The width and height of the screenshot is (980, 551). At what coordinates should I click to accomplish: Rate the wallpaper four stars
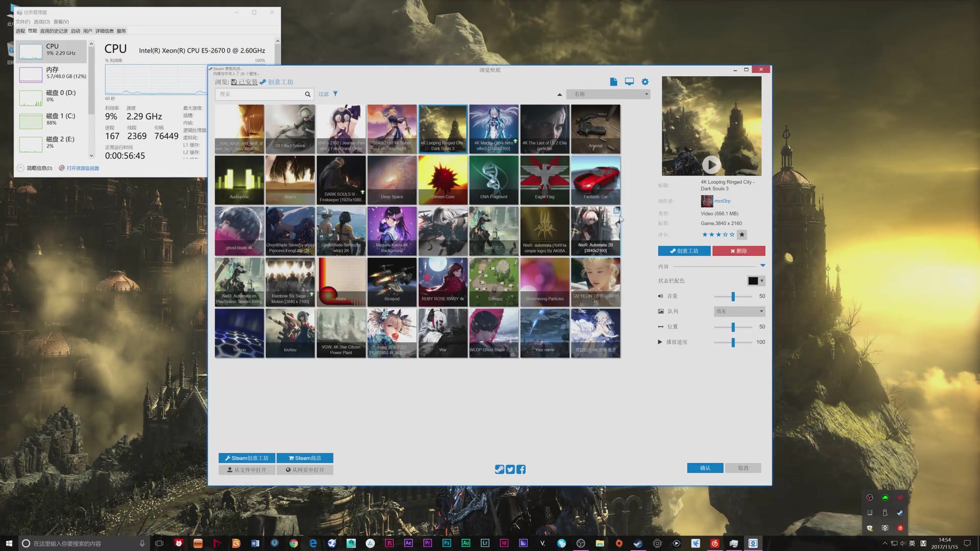(x=725, y=235)
